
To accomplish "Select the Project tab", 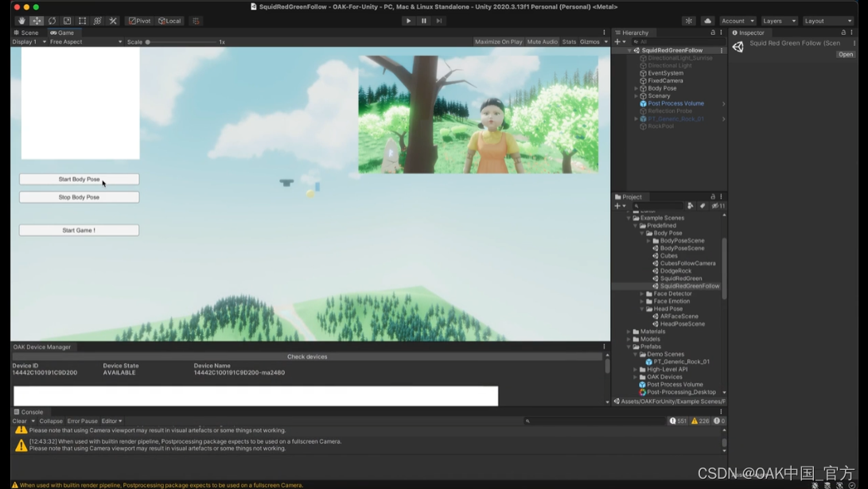I will [x=629, y=197].
